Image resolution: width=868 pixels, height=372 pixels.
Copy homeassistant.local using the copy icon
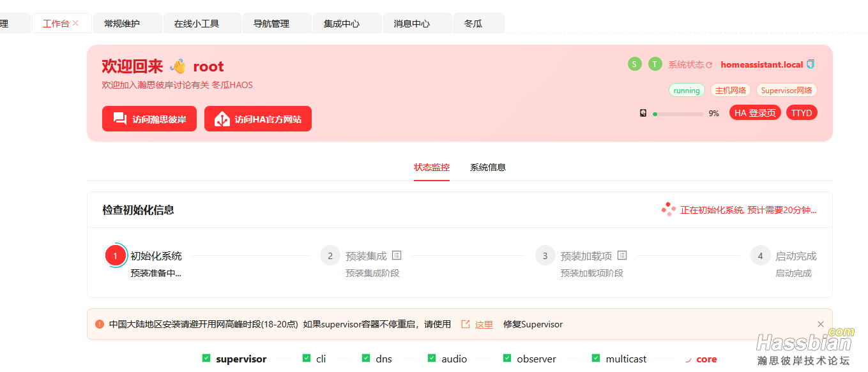click(810, 64)
